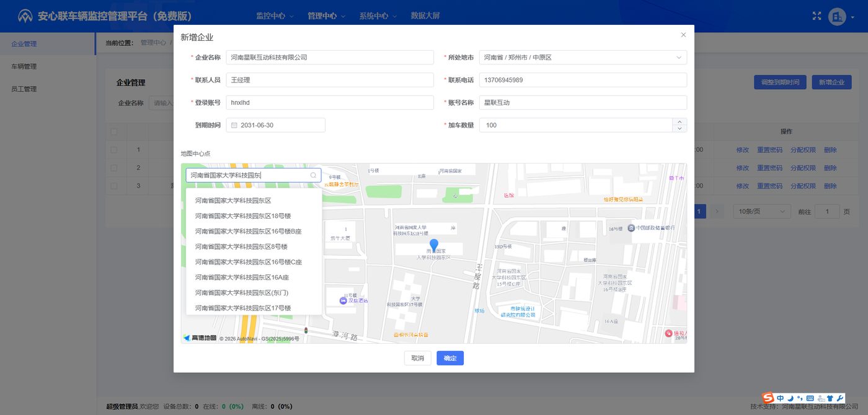
Task: Expand the caret beside the user avatar
Action: [852, 17]
